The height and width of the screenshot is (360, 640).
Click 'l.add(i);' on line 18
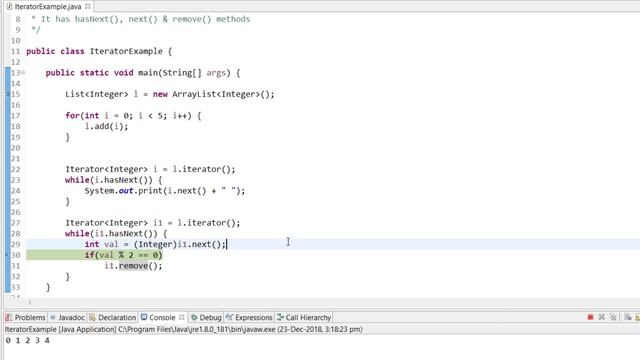(106, 127)
